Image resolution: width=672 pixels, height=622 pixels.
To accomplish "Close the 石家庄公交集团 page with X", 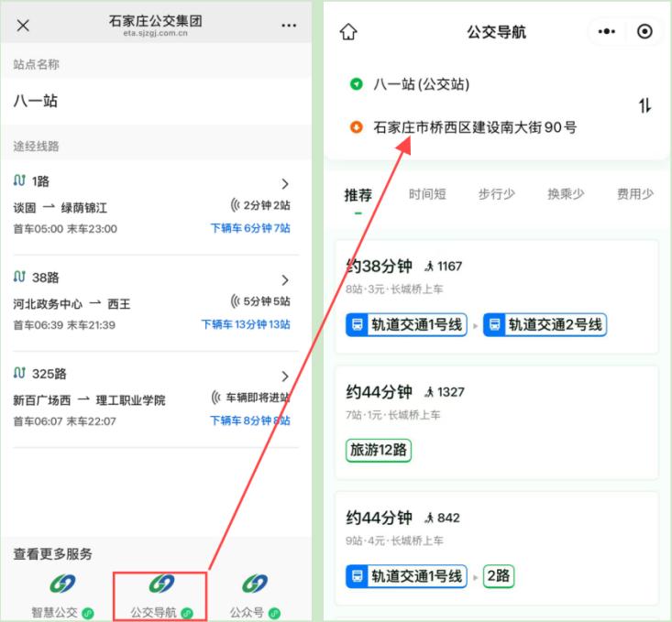I will tap(23, 26).
